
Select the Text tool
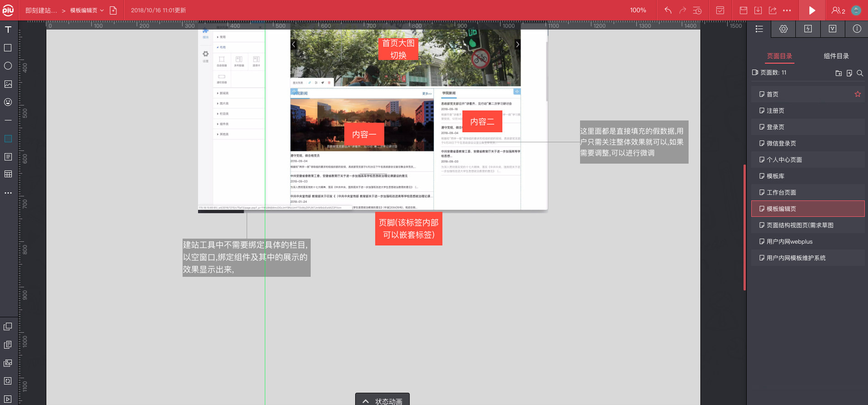pyautogui.click(x=8, y=30)
